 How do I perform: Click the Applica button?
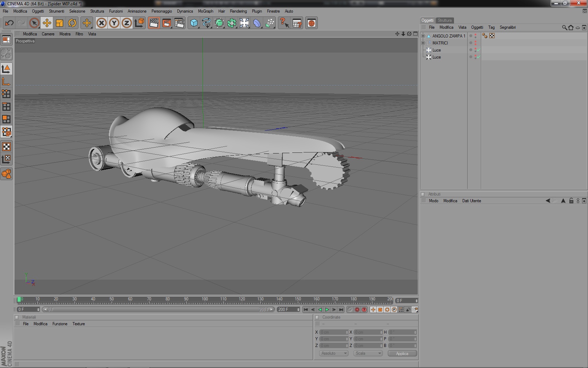(x=402, y=353)
